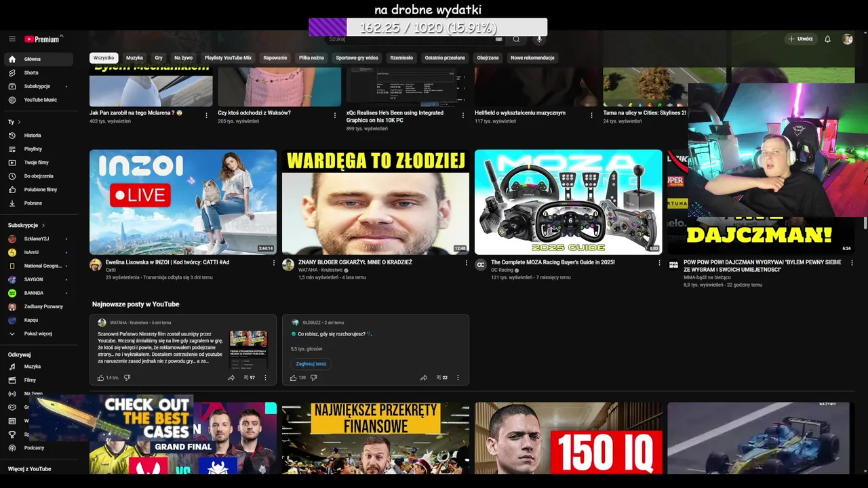The image size is (868, 488).
Task: Share the WATAHA community post
Action: pos(231,378)
